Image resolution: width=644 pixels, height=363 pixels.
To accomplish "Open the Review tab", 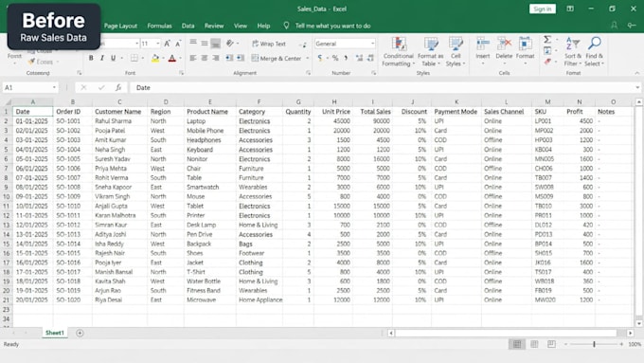I will (x=214, y=26).
